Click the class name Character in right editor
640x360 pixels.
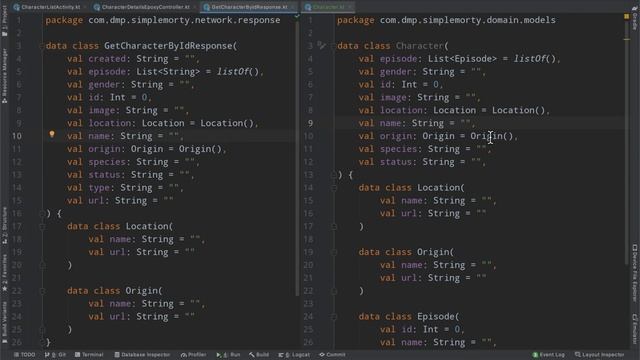coord(420,46)
